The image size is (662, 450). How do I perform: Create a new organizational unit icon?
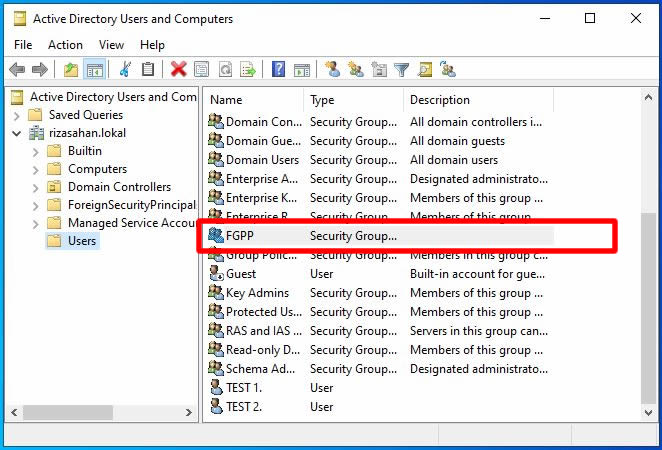[379, 69]
